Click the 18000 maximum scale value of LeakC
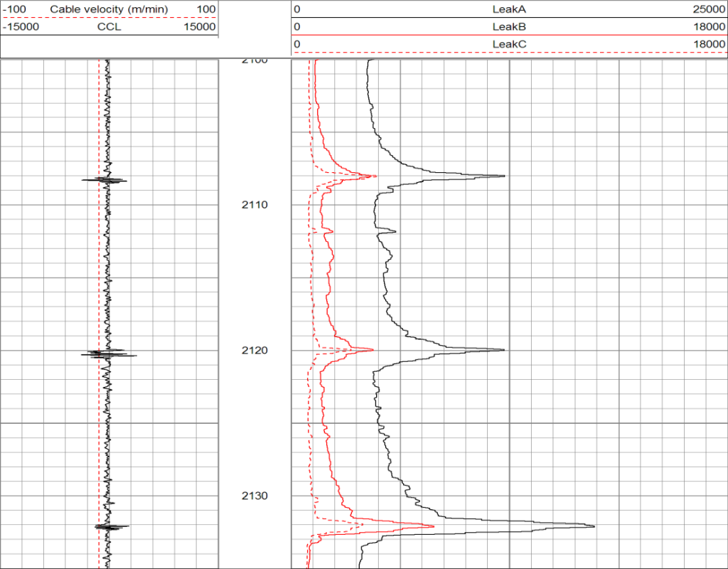 [x=708, y=44]
